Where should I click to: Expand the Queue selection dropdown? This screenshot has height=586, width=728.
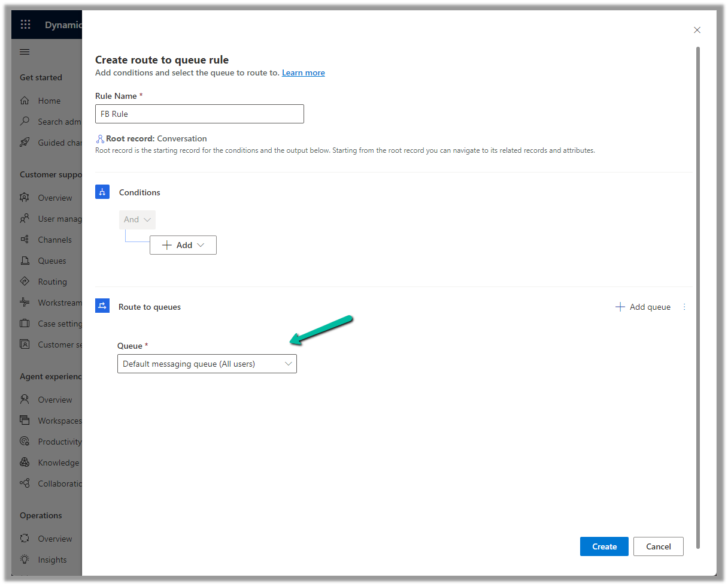207,364
